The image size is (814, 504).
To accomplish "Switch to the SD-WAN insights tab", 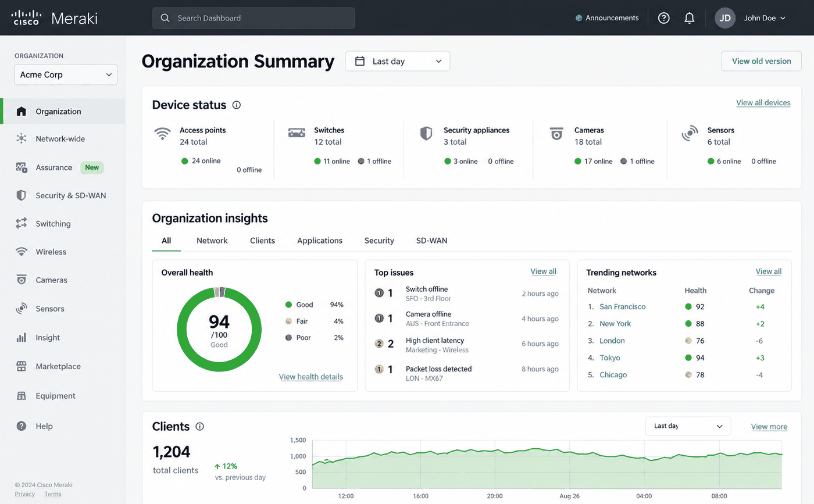I will 431,241.
